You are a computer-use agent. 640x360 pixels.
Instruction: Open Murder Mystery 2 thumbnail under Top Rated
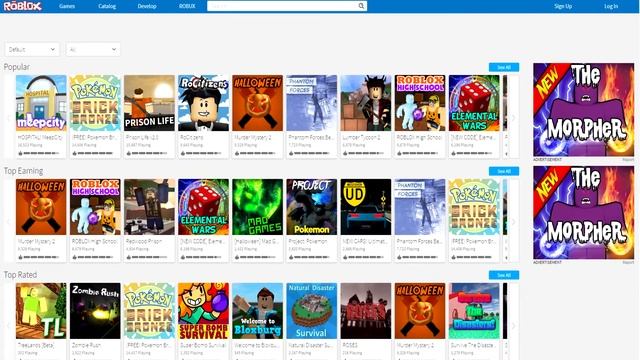pyautogui.click(x=420, y=311)
